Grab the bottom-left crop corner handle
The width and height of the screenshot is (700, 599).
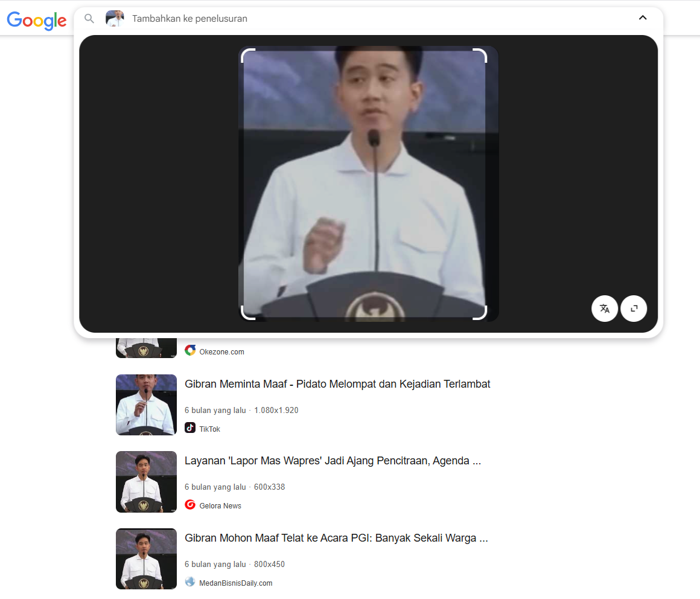pyautogui.click(x=247, y=313)
